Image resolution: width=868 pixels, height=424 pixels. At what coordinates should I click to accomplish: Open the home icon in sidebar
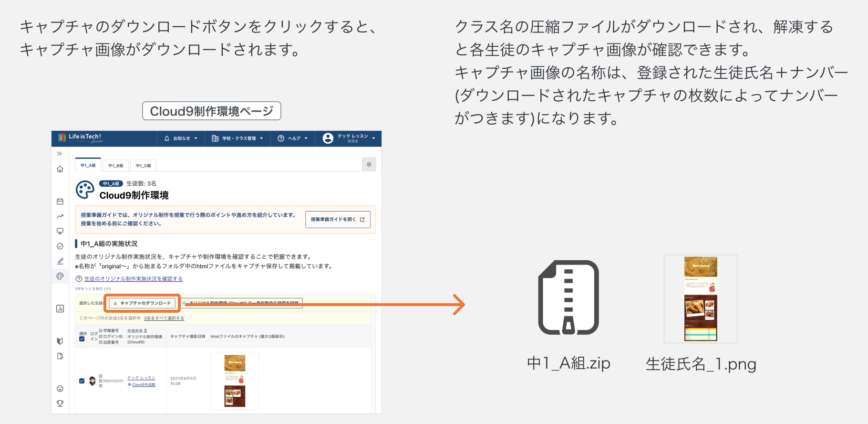(x=60, y=169)
